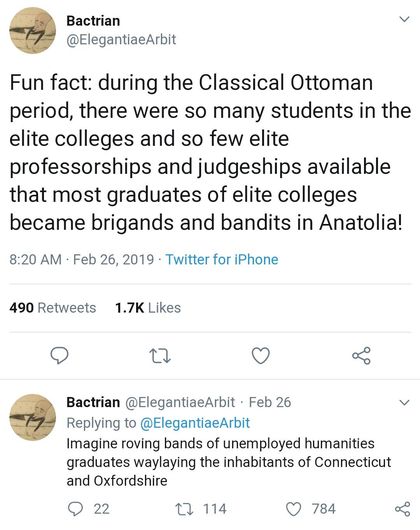Open the dropdown menu on the main tweet
The image size is (420, 530).
405,18
